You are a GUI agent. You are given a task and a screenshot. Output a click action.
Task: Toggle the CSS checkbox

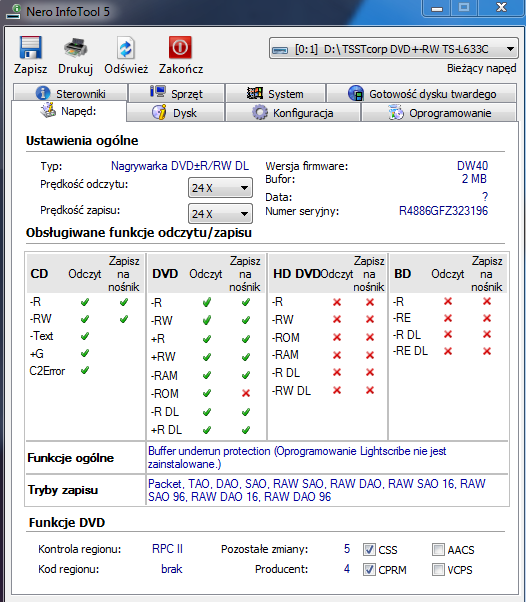tap(369, 549)
